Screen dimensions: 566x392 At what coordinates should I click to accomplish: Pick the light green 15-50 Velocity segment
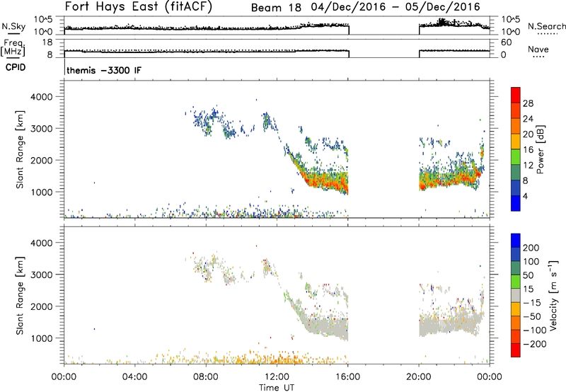516,282
